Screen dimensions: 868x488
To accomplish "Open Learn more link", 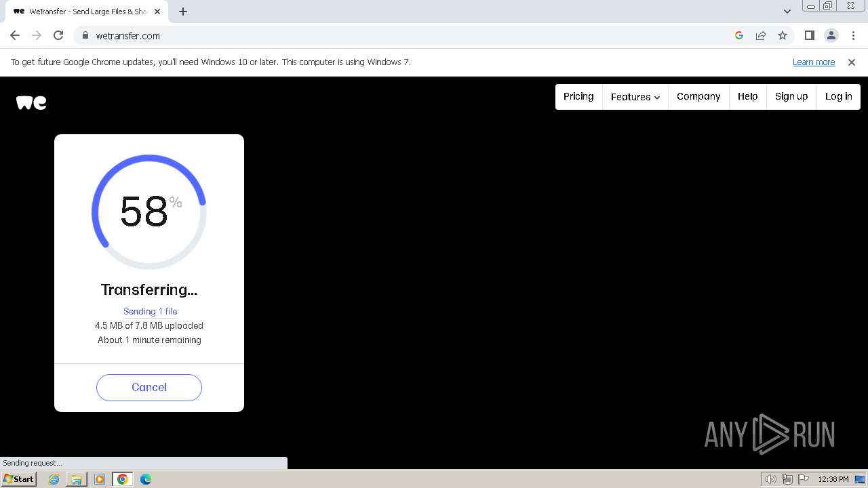I will 814,62.
